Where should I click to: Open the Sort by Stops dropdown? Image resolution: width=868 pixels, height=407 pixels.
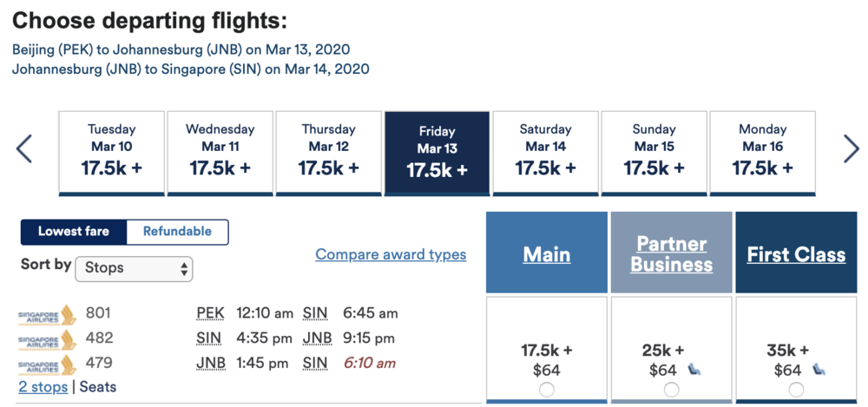[x=135, y=268]
